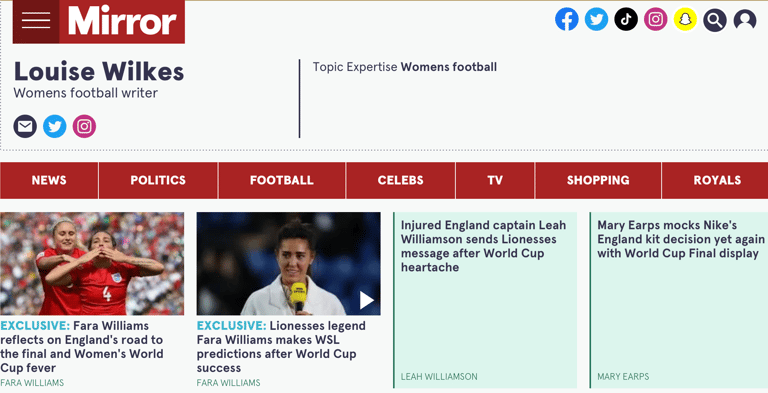Open the hamburger menu

[x=36, y=21]
